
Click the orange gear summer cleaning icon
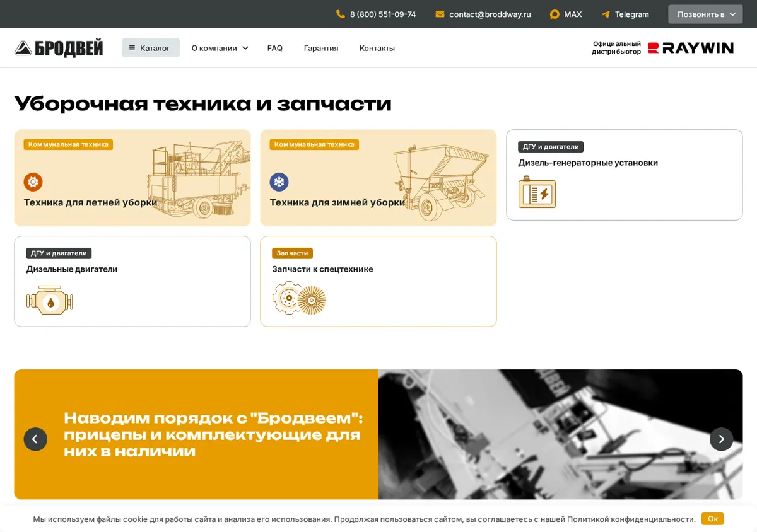pyautogui.click(x=33, y=182)
